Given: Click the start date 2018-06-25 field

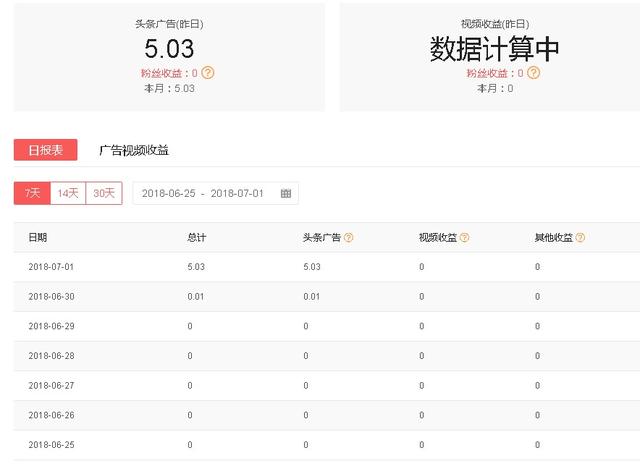Looking at the screenshot, I should click(x=168, y=193).
